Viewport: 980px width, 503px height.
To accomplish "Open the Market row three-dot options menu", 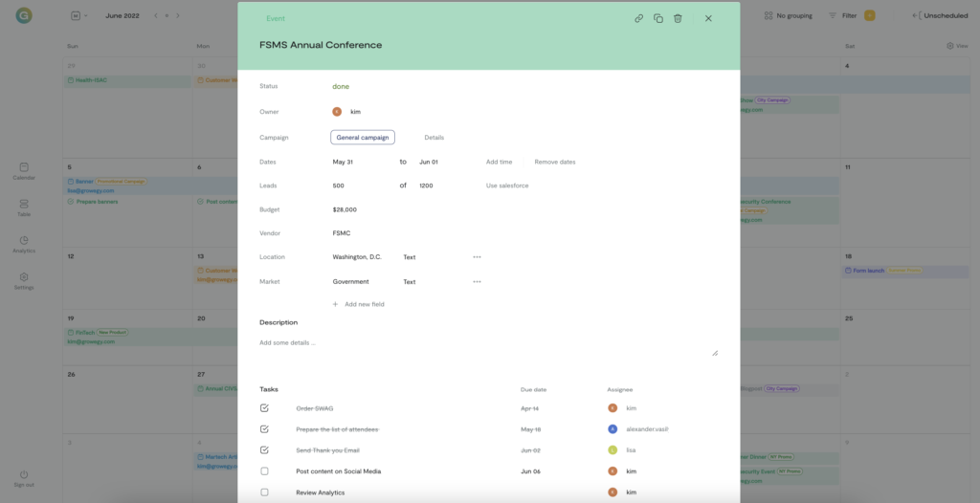I will [477, 282].
